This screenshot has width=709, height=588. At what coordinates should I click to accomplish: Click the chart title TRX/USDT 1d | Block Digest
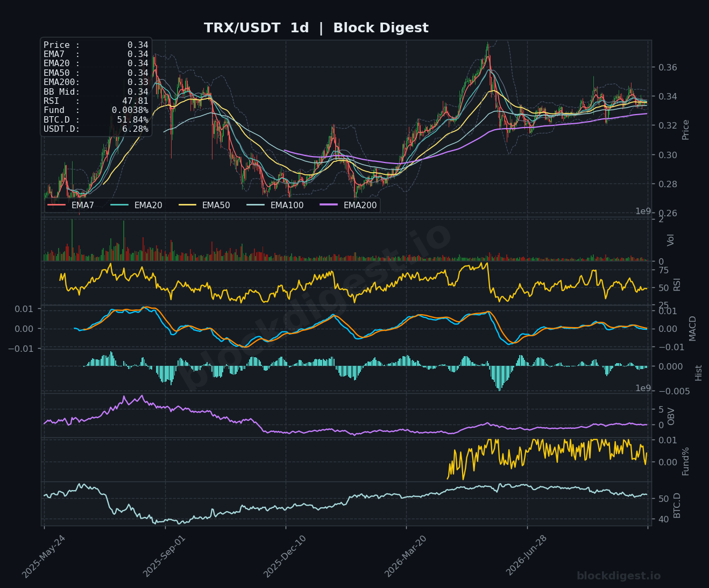click(316, 28)
